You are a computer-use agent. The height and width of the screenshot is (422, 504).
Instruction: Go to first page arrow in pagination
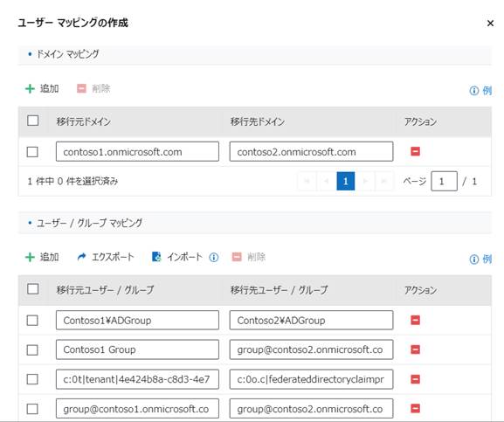click(x=307, y=181)
